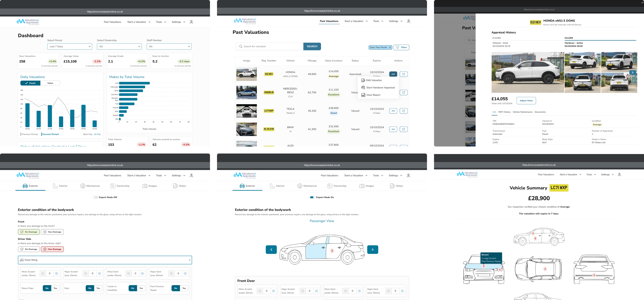
Task: Remove the 'Date: Past Month' filter chip with its X
Action: (x=390, y=47)
